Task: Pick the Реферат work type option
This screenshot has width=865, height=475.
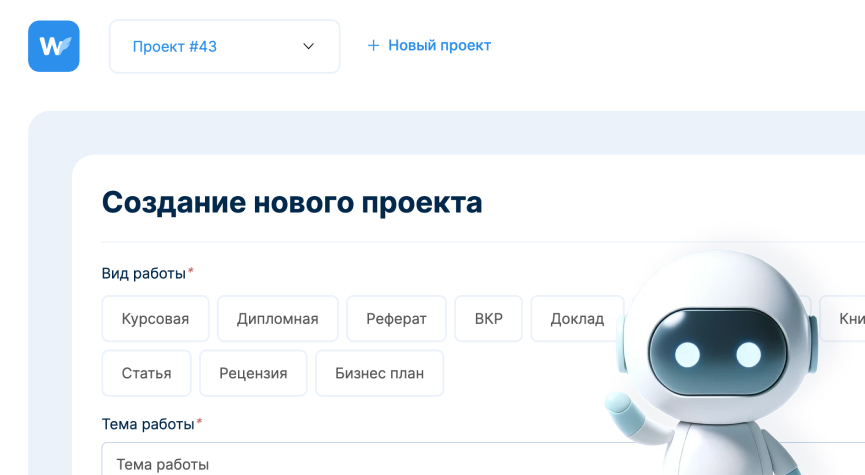Action: [396, 319]
